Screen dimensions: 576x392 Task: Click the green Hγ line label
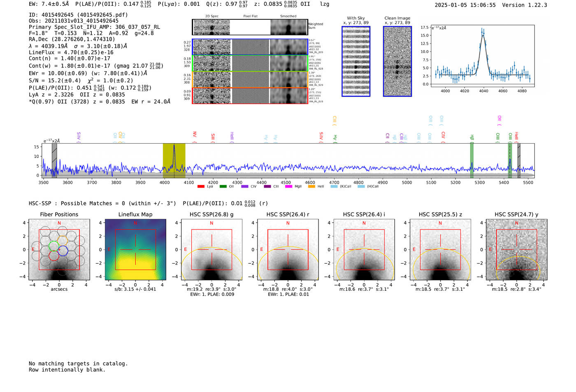335,138
